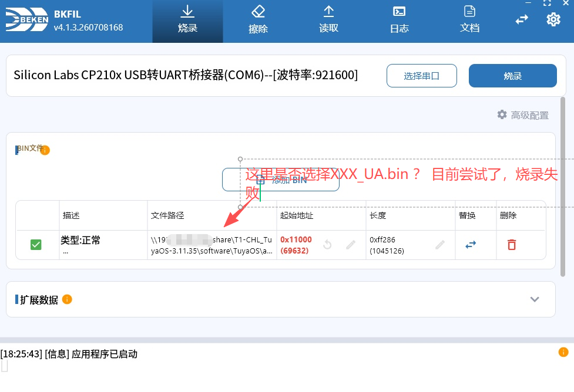Screen dimensions: 574x392
Task: Edit the length value pencil icon
Action: pos(440,245)
